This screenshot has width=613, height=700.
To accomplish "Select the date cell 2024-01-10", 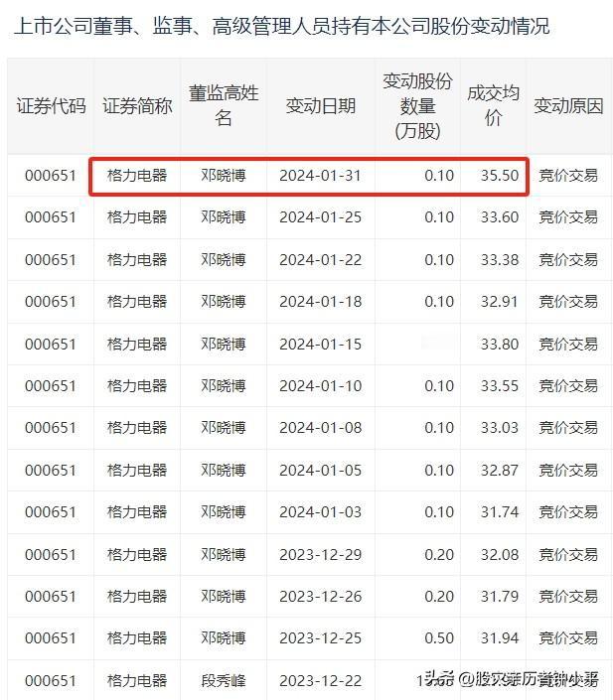I will [x=320, y=385].
